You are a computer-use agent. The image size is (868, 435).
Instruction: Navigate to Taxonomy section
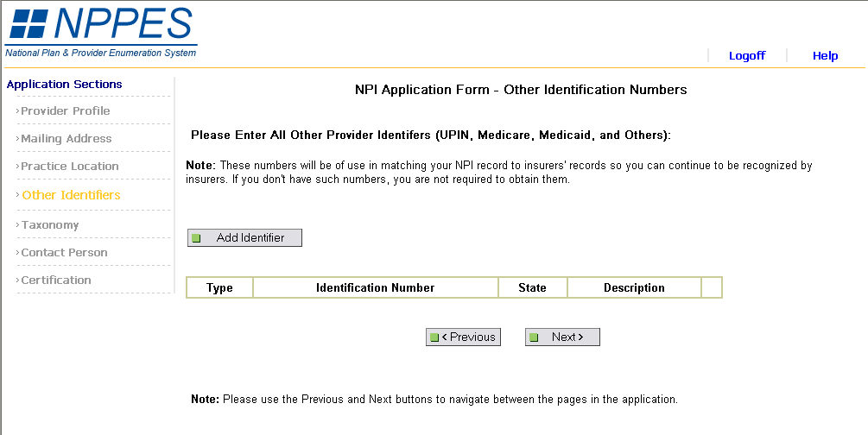click(50, 225)
